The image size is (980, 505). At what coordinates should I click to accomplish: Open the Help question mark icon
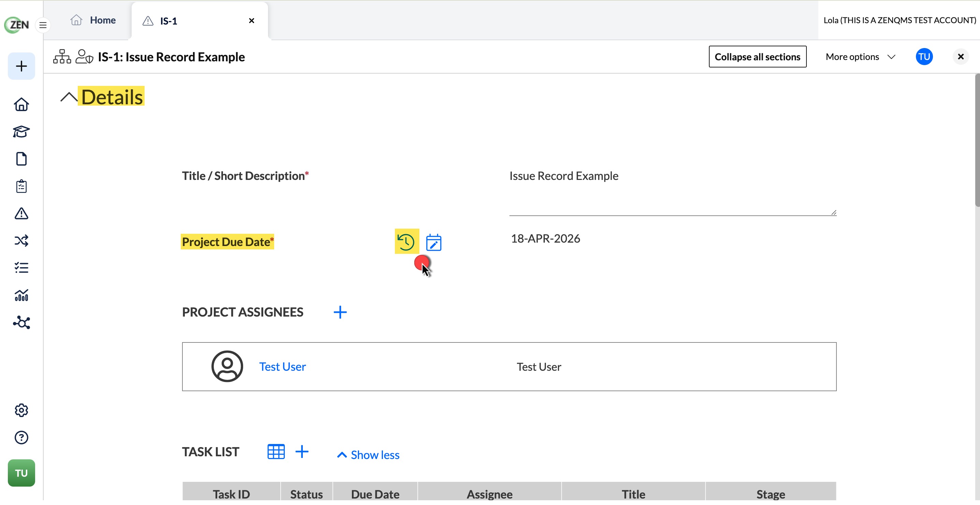click(x=21, y=438)
